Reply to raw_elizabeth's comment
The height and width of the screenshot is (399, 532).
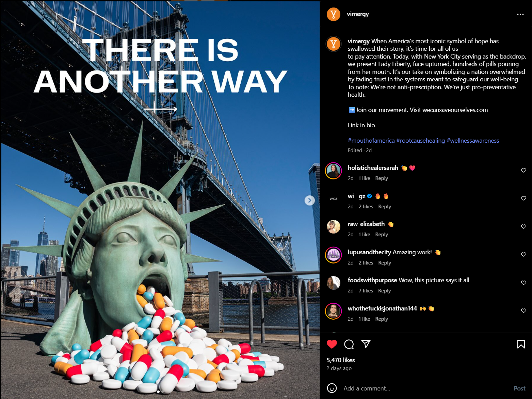[382, 235]
